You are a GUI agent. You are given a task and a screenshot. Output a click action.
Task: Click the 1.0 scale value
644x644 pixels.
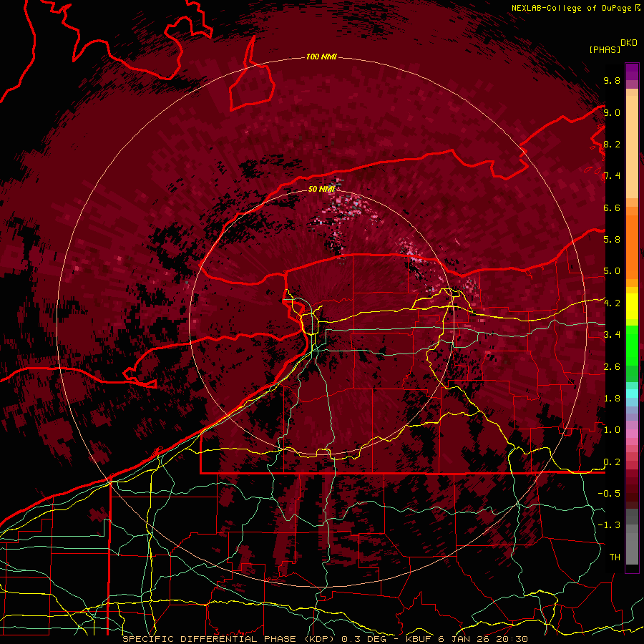click(x=612, y=430)
